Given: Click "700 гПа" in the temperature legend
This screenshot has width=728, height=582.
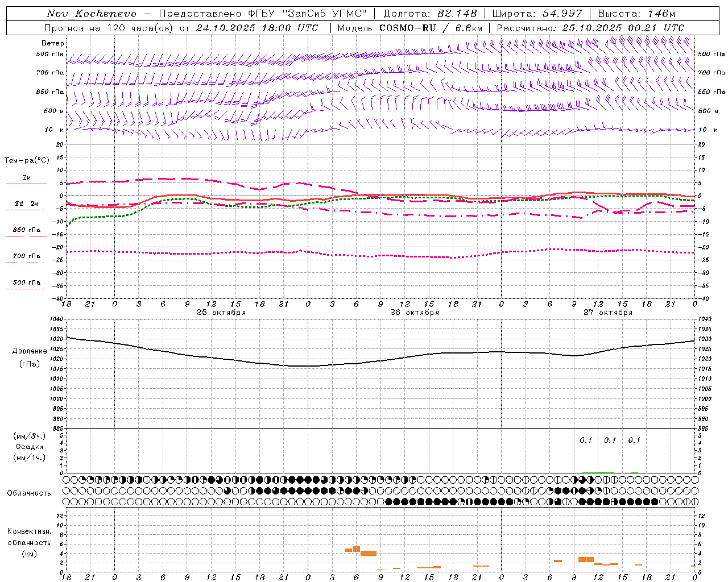Looking at the screenshot, I should (x=27, y=256).
